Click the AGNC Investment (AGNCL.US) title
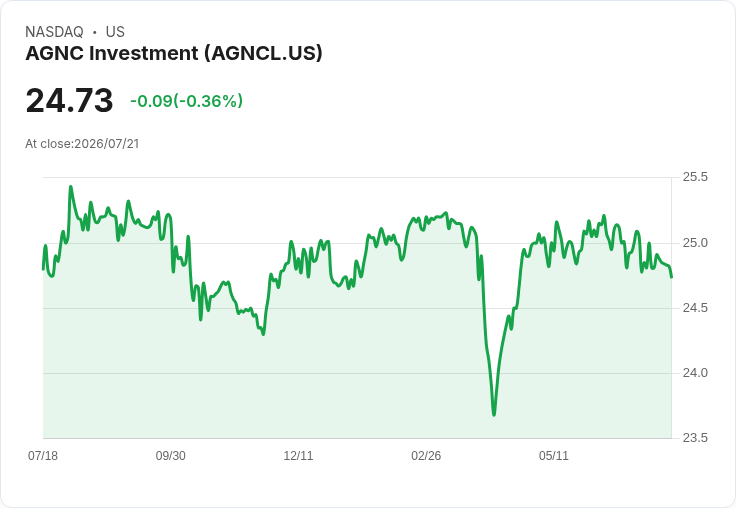This screenshot has height=508, width=736. pos(174,53)
